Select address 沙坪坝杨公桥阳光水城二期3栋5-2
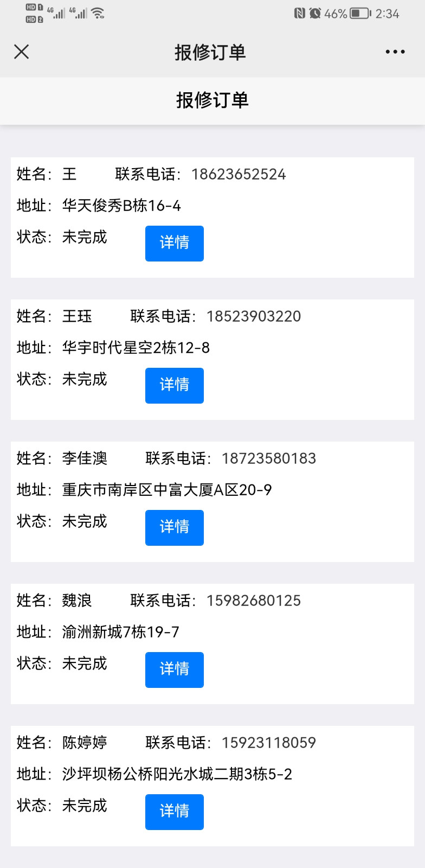 (x=177, y=774)
